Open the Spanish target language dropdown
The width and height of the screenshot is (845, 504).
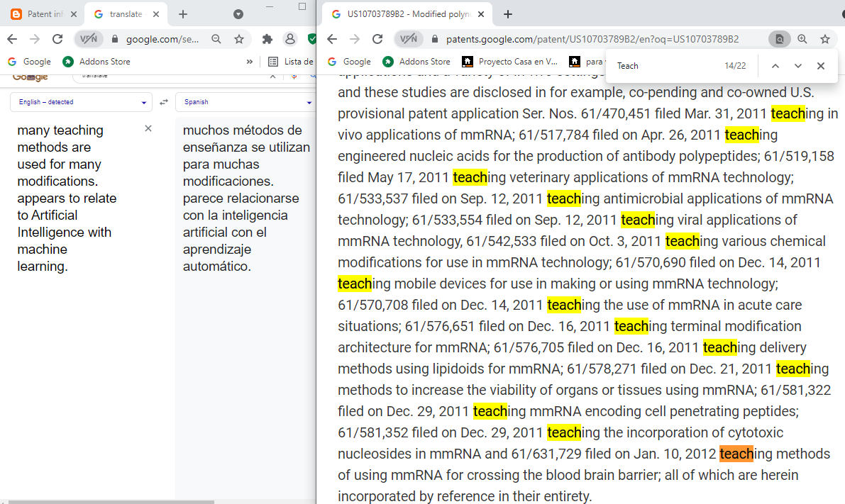tap(246, 102)
